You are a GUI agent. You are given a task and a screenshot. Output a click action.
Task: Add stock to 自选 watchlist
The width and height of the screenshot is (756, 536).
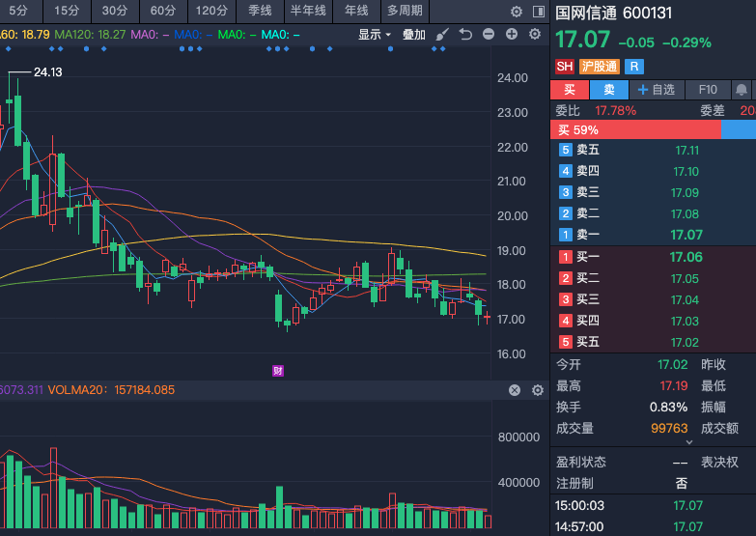coord(656,90)
